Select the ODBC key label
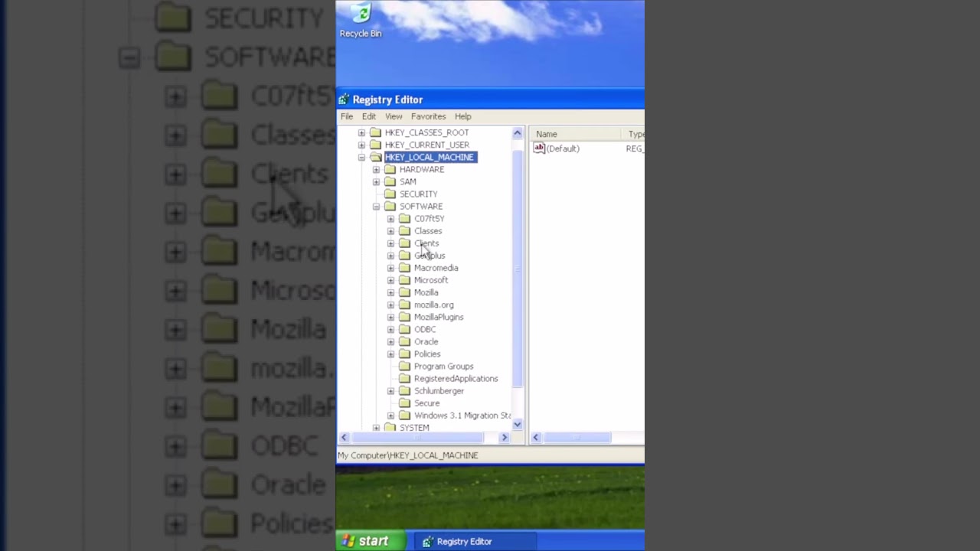980x551 pixels. pyautogui.click(x=425, y=329)
